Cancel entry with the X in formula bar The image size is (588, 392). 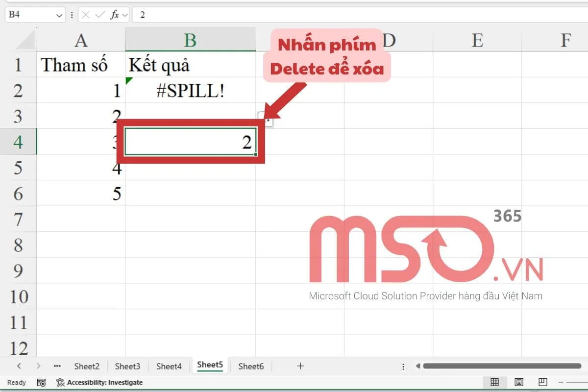coord(86,15)
